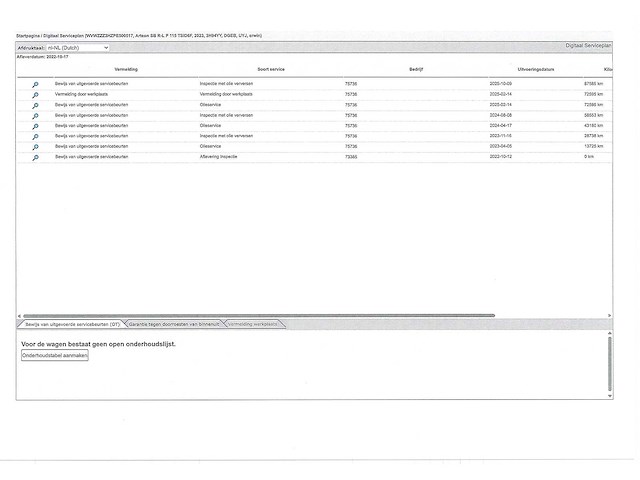Click the Onderhoudstabel aanmaken button

[55, 356]
